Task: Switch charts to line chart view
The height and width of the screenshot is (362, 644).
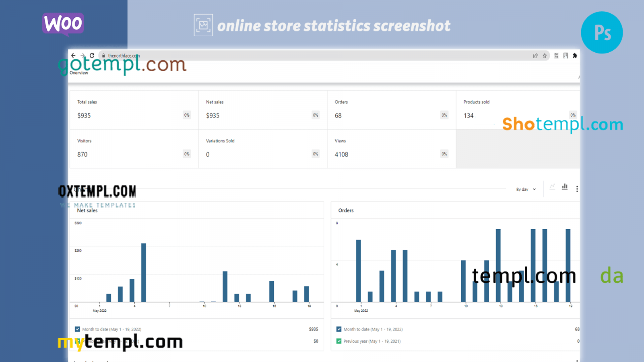Action: 552,187
